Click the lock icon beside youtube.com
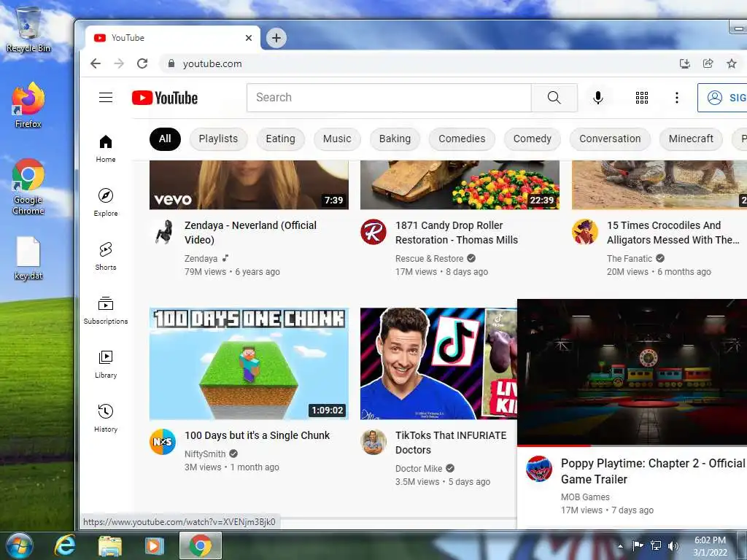The height and width of the screenshot is (560, 747). [171, 63]
